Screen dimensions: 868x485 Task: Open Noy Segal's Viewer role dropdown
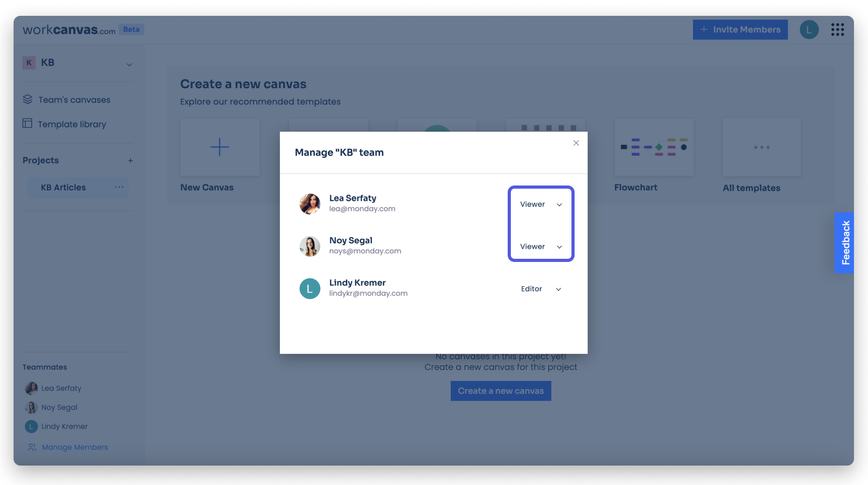541,247
